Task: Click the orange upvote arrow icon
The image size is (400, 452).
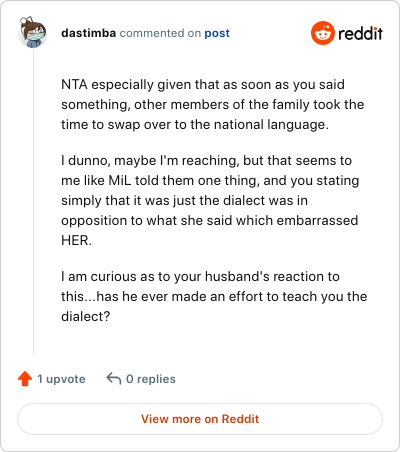Action: point(25,379)
